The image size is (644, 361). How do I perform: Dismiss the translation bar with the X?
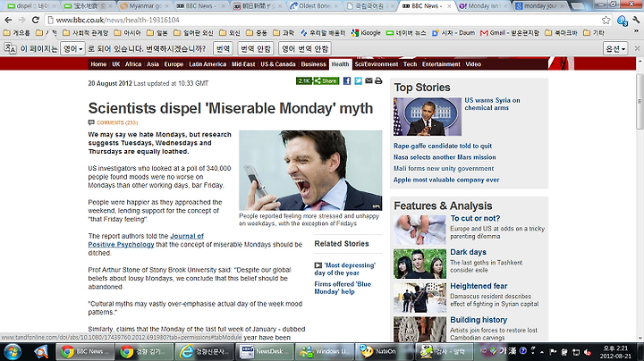point(637,48)
